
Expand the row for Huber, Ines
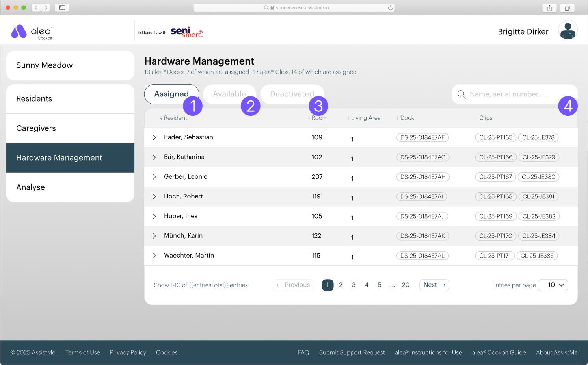click(x=154, y=216)
